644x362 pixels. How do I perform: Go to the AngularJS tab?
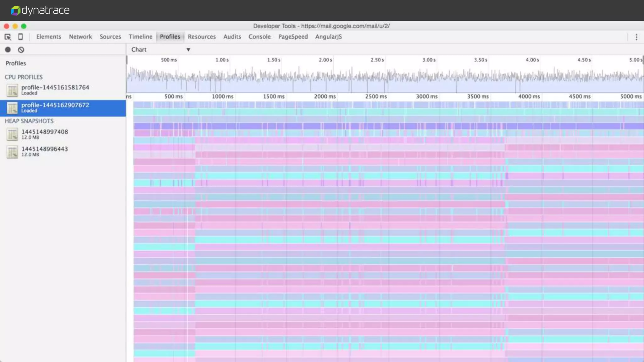[328, 37]
